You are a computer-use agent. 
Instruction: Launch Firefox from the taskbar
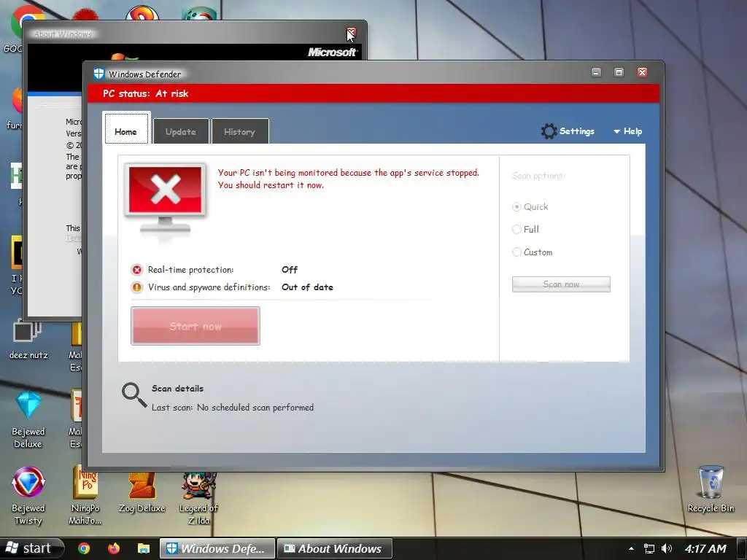point(113,548)
